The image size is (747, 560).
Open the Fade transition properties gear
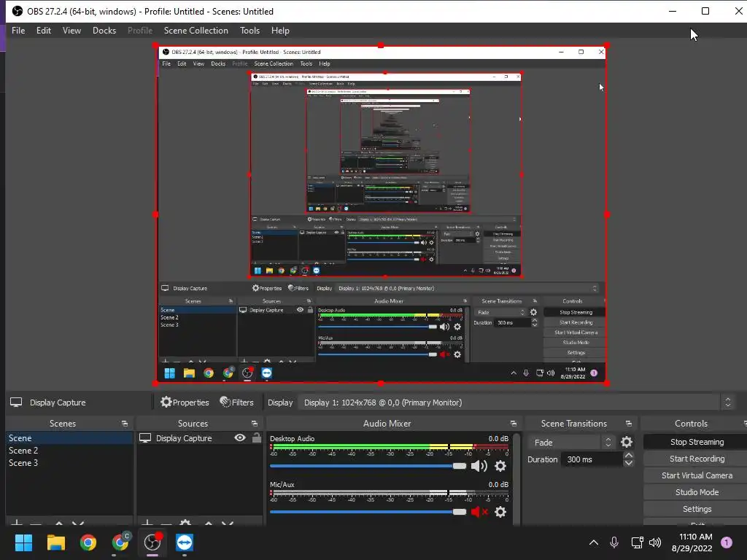627,443
